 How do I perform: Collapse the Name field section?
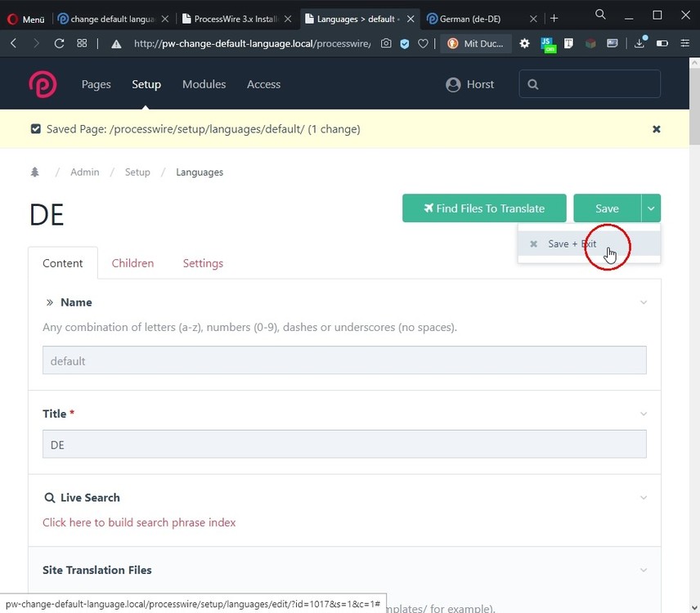[x=644, y=302]
